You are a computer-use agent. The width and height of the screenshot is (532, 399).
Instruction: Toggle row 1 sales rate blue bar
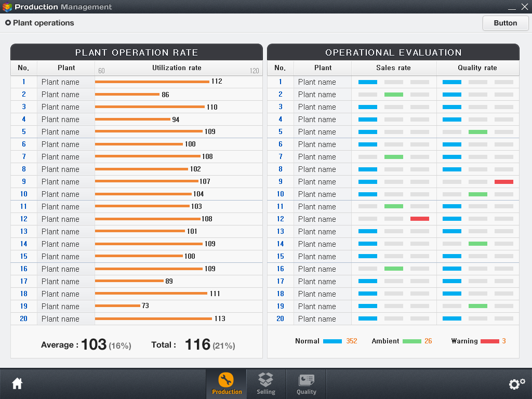pos(368,82)
